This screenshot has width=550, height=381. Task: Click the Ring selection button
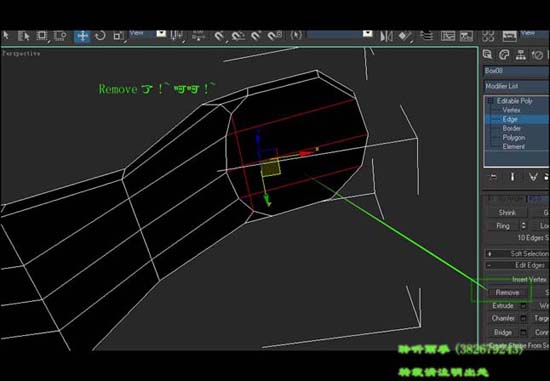point(503,226)
